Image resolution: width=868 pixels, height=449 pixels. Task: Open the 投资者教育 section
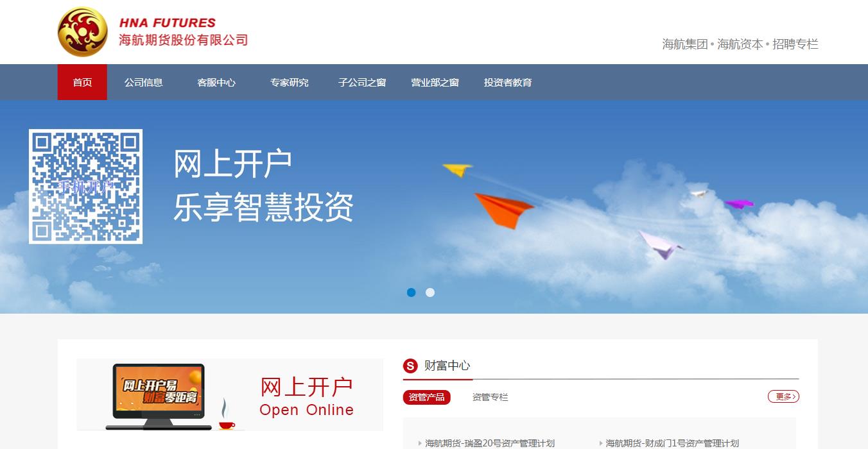click(x=508, y=82)
